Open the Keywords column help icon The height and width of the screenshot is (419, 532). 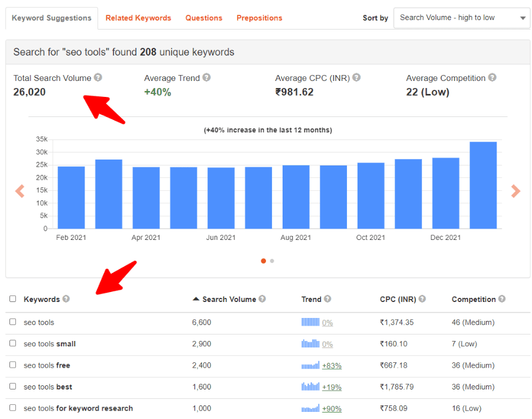[65, 299]
